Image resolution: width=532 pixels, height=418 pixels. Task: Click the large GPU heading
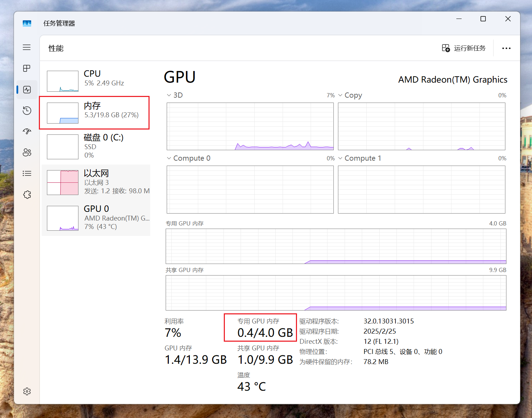180,77
